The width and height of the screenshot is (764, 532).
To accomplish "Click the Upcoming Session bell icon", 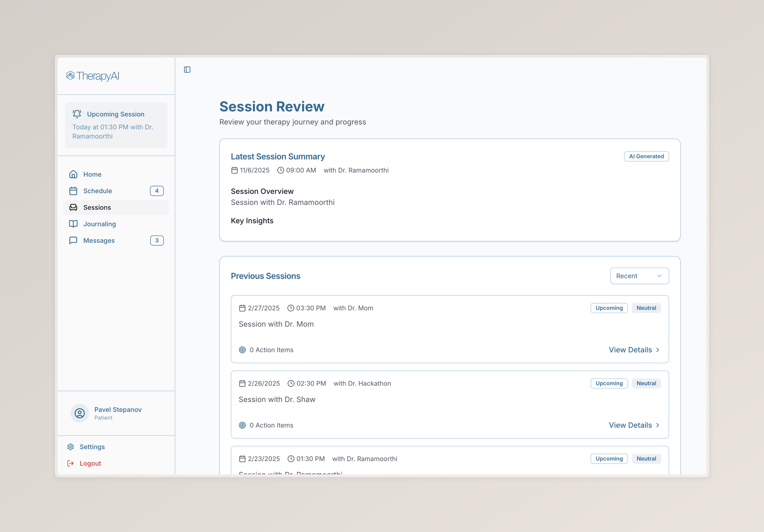I will (77, 114).
